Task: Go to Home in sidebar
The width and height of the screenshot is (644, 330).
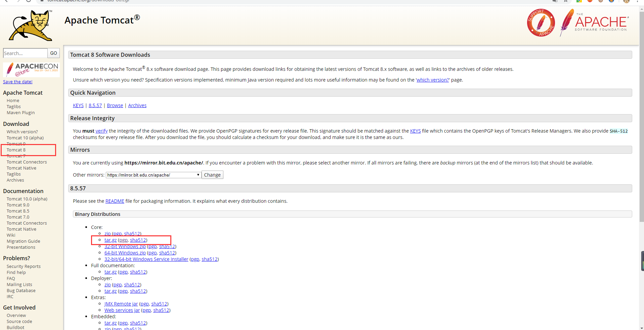Action: pyautogui.click(x=13, y=100)
